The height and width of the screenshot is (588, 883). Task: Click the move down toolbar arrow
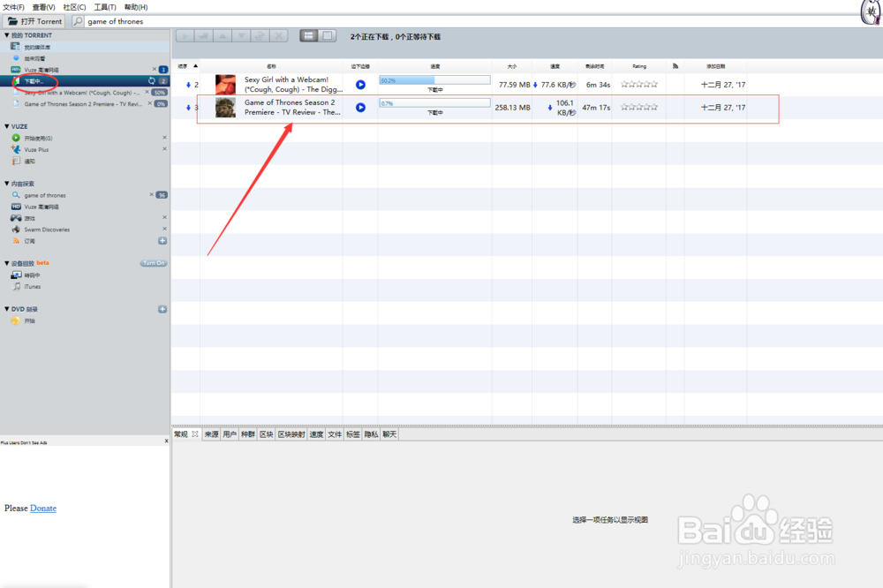pos(241,36)
